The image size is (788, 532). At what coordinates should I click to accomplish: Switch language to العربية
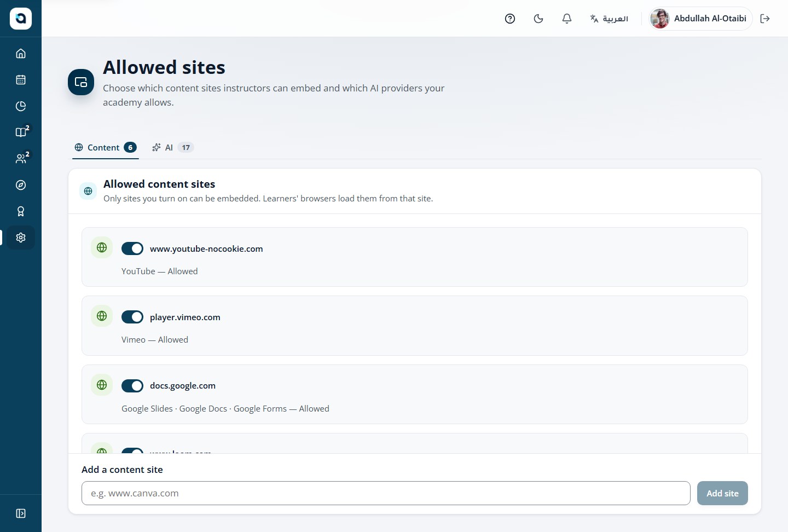pos(609,19)
